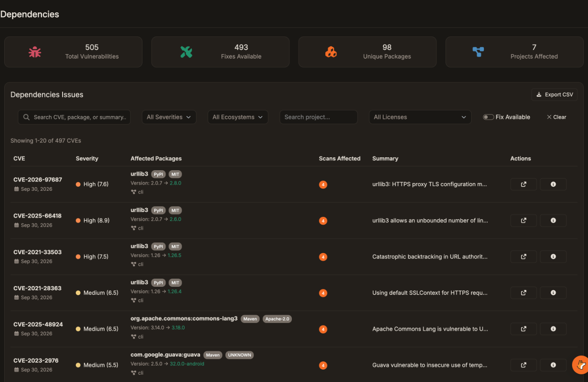Open external link for CVE-2025-48924
This screenshot has height=382, width=588.
[523, 329]
